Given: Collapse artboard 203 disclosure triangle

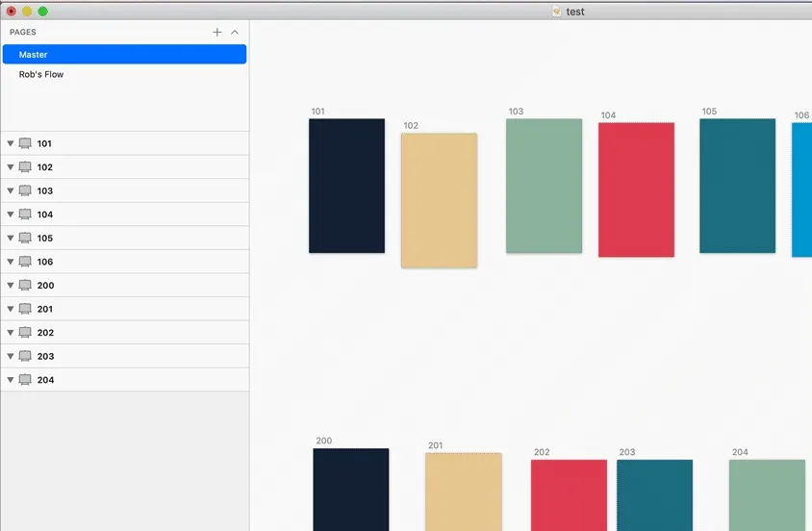Looking at the screenshot, I should coord(11,356).
